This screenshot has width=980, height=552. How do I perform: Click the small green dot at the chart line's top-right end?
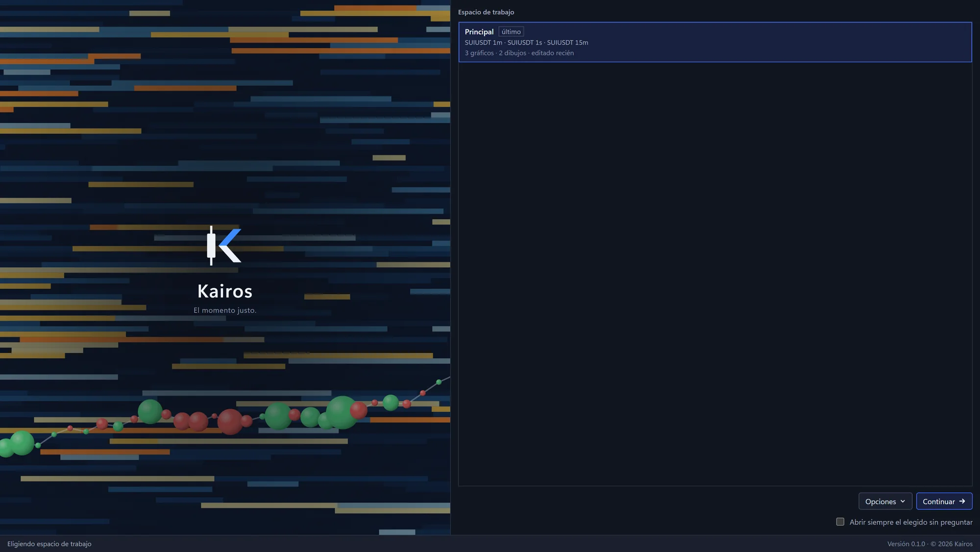tap(439, 382)
